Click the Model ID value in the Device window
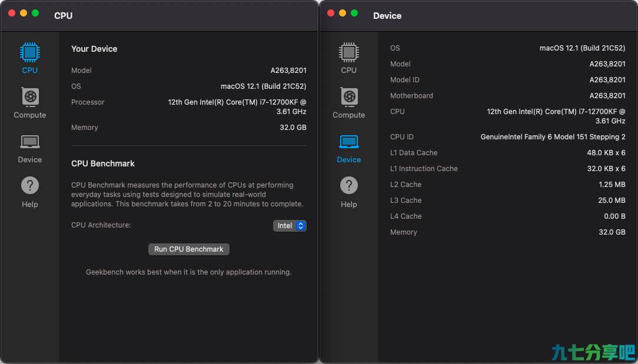The image size is (638, 364). coord(607,80)
